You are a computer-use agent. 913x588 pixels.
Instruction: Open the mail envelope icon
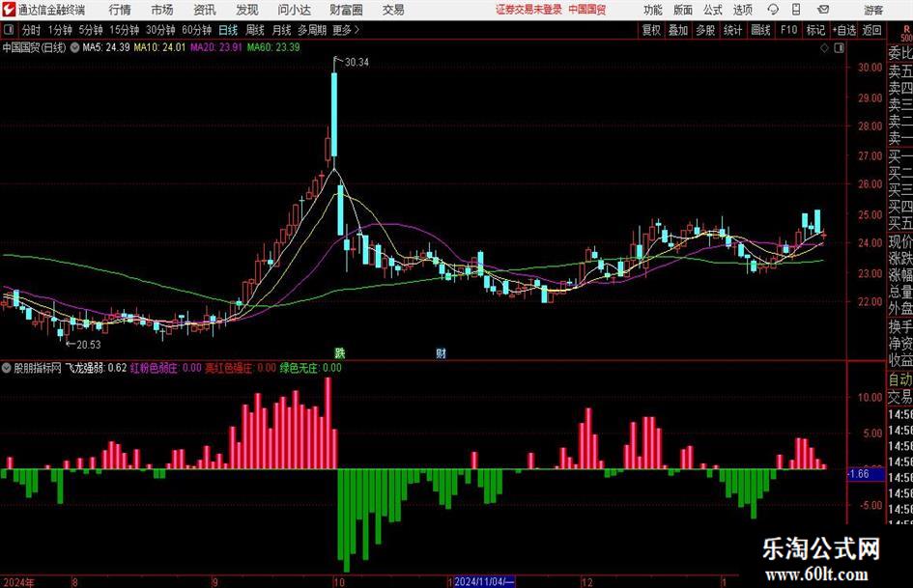[823, 10]
